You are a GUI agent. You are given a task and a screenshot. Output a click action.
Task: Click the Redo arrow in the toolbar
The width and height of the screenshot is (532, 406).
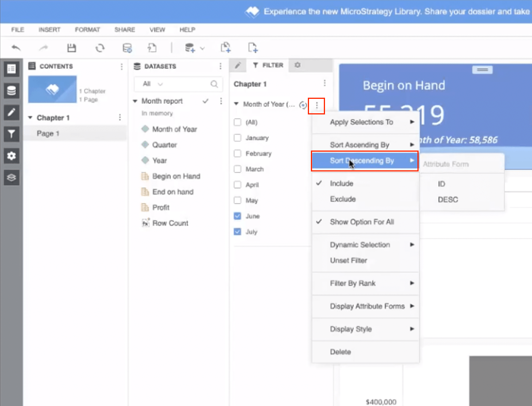coord(44,48)
